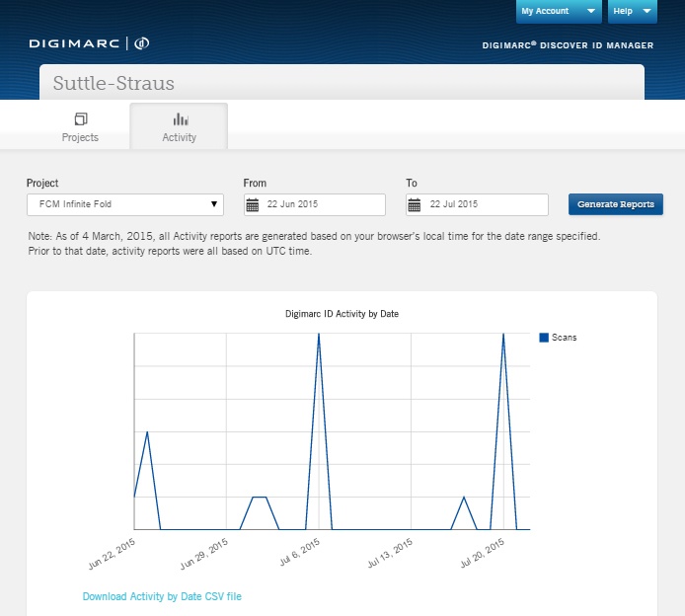Image resolution: width=685 pixels, height=616 pixels.
Task: Click the Projects tab icon
Action: tap(80, 118)
